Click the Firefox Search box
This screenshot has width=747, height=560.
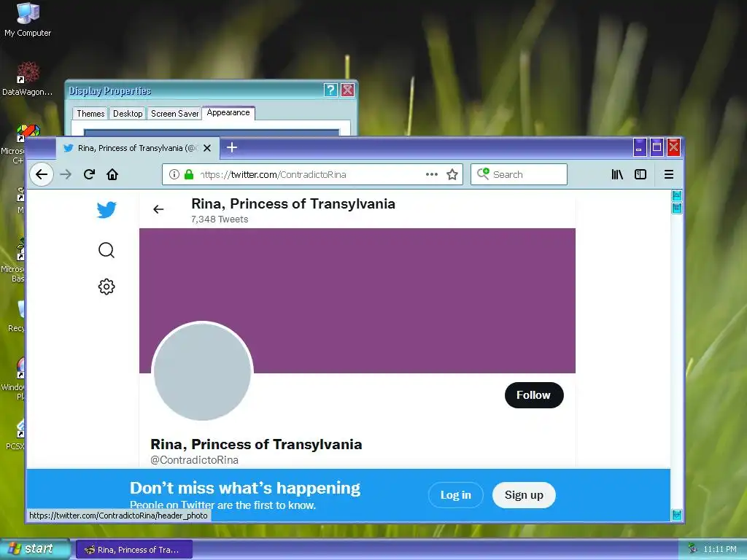[x=519, y=174]
